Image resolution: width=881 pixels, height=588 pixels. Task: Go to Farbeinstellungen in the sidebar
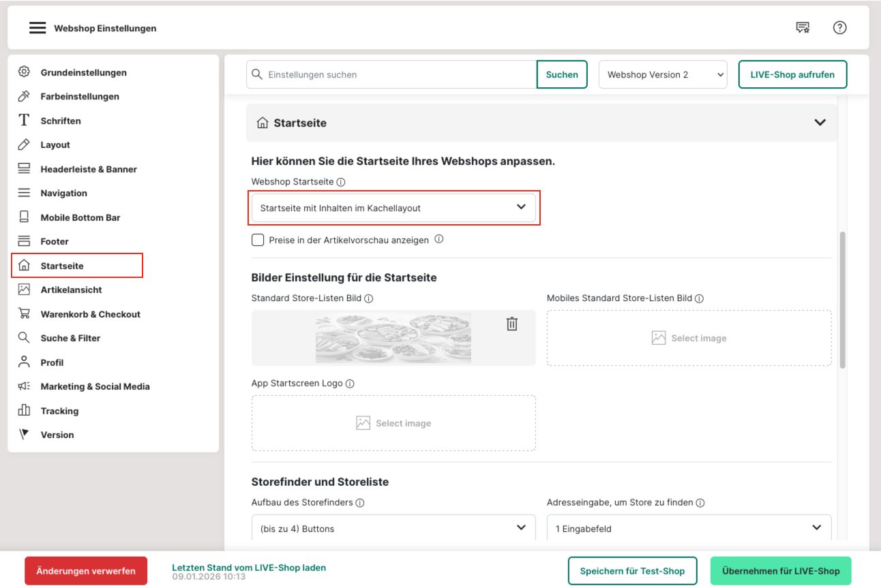[80, 97]
